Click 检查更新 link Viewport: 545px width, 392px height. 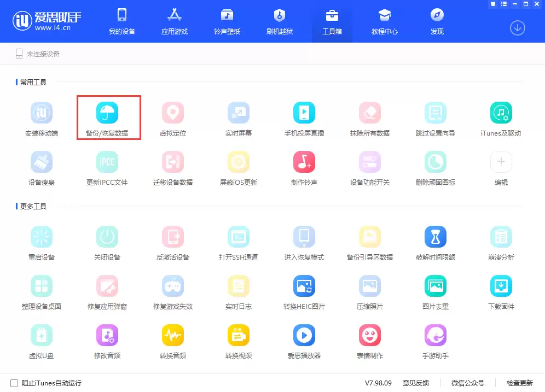coord(520,383)
